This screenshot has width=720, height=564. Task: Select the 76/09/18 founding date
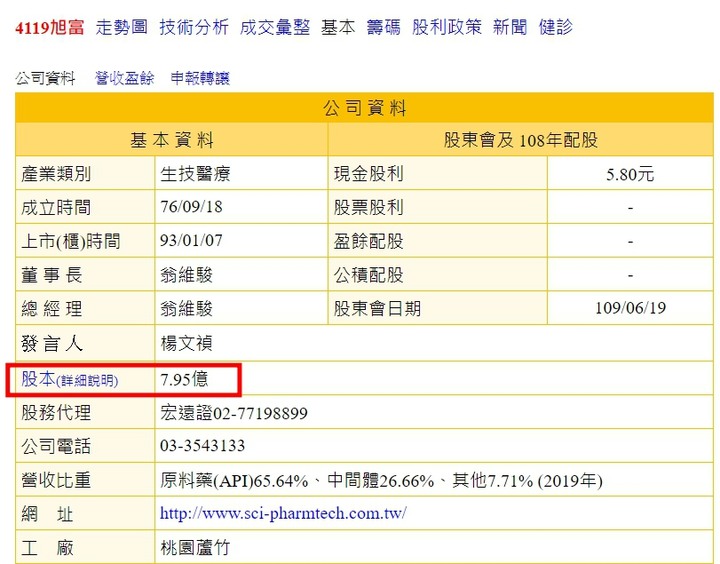click(x=191, y=207)
